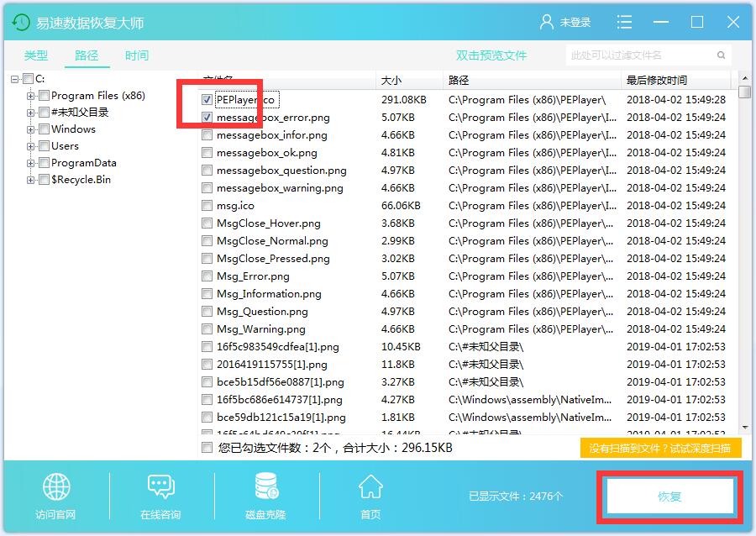Image resolution: width=756 pixels, height=536 pixels.
Task: Click the file list scrollbar up arrow
Action: (745, 78)
